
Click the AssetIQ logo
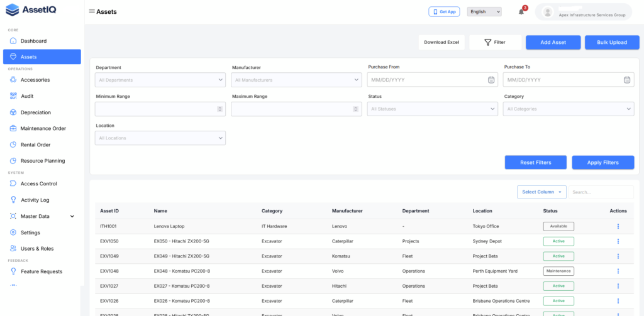point(31,9)
